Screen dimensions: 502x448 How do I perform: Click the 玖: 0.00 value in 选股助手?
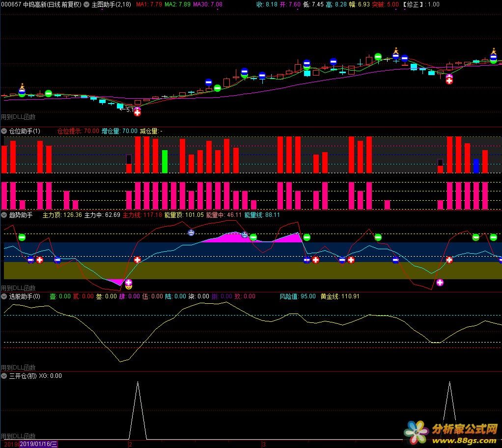(x=245, y=296)
